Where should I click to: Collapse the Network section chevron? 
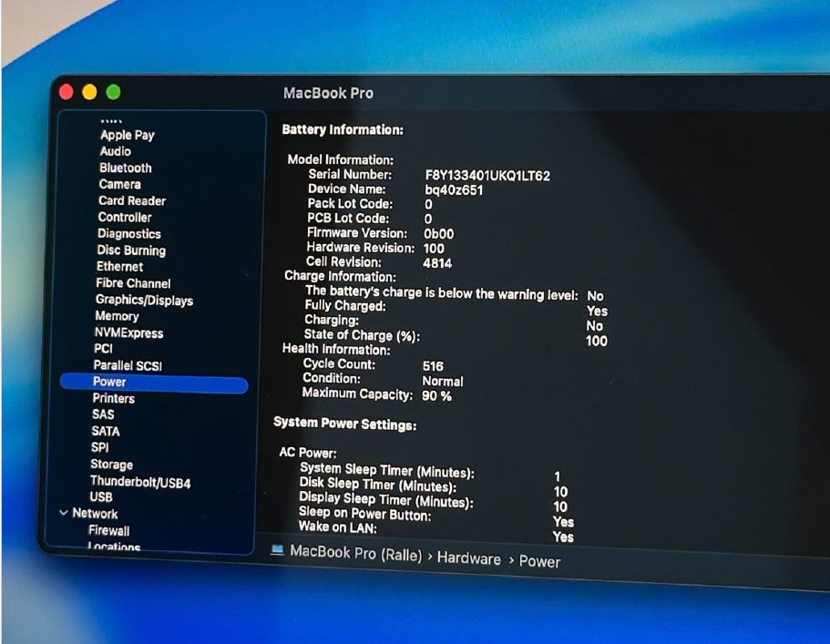click(64, 513)
